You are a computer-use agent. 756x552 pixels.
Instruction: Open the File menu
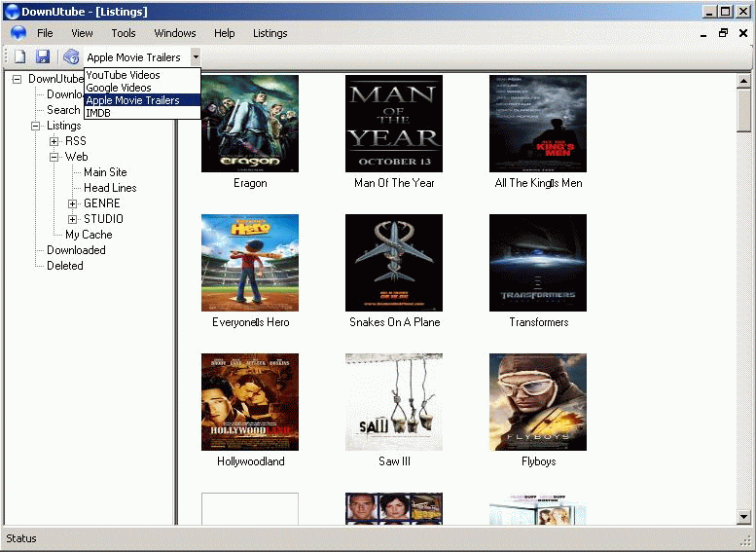(45, 33)
